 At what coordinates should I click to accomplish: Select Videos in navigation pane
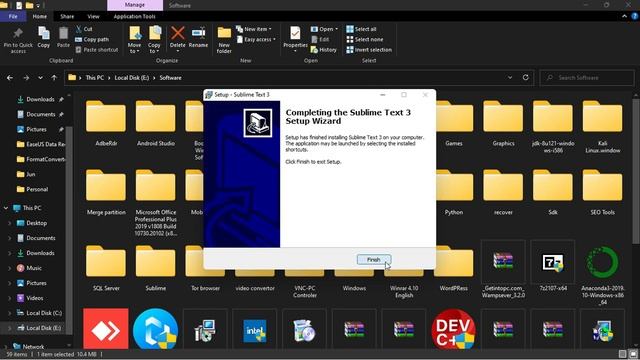coord(34,298)
